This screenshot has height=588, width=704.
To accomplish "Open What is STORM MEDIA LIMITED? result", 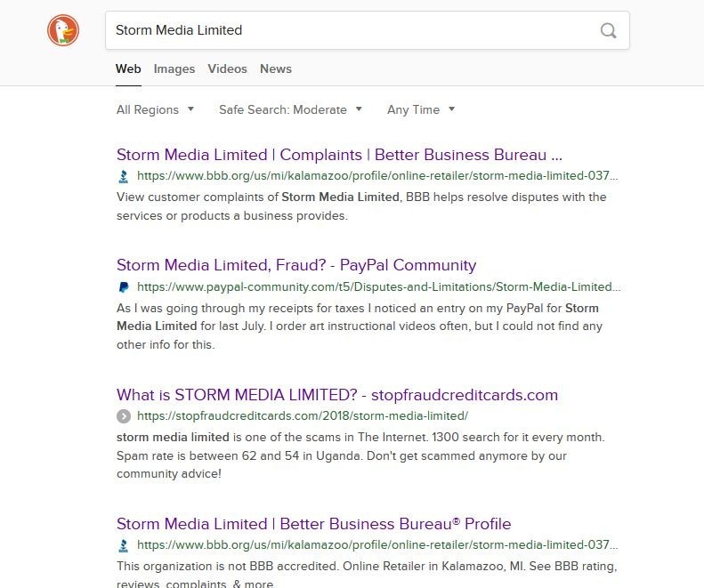I will coord(337,395).
